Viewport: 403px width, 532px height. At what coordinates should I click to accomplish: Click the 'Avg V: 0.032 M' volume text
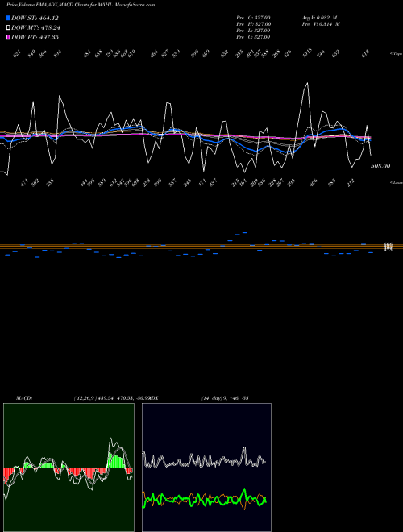pos(319,17)
